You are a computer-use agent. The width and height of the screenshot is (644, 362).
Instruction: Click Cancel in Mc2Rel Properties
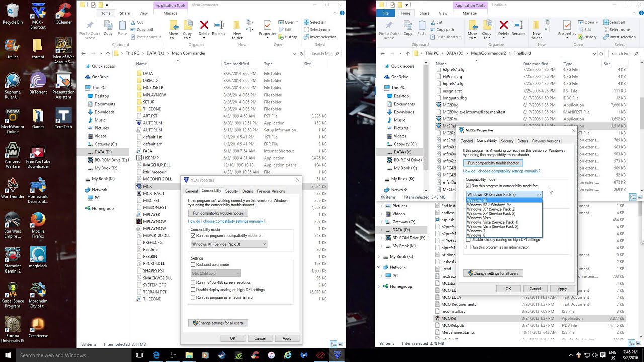535,289
